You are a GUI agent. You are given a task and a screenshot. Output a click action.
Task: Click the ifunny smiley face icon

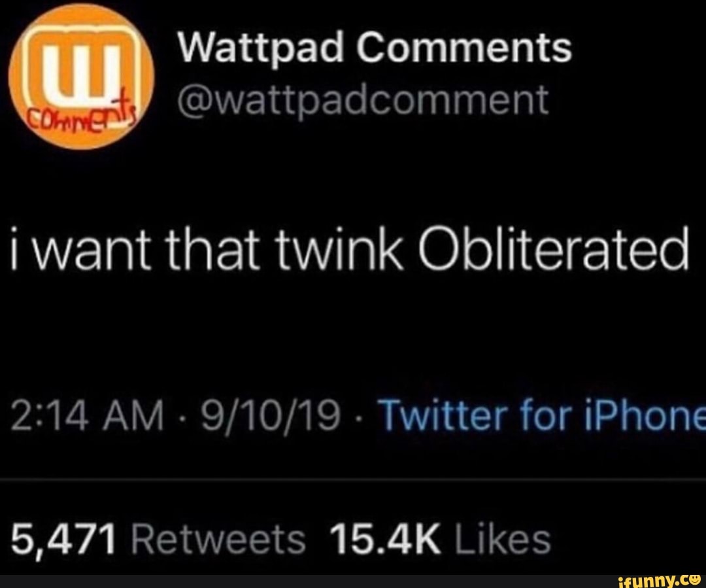(x=694, y=580)
